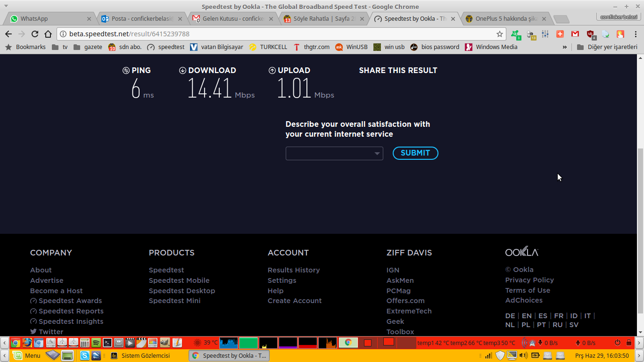Open the text editor notepad launcher
This screenshot has width=644, height=362.
click(177, 343)
